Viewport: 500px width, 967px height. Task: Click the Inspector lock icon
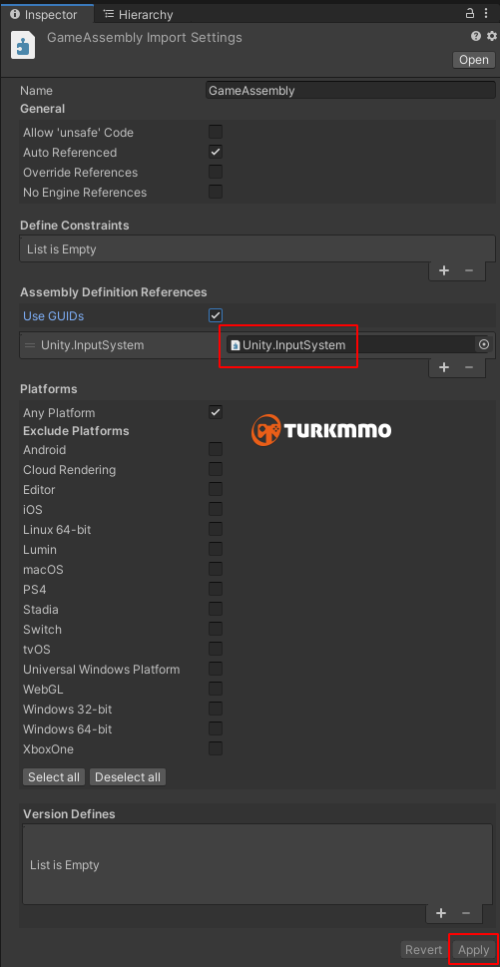[x=470, y=13]
